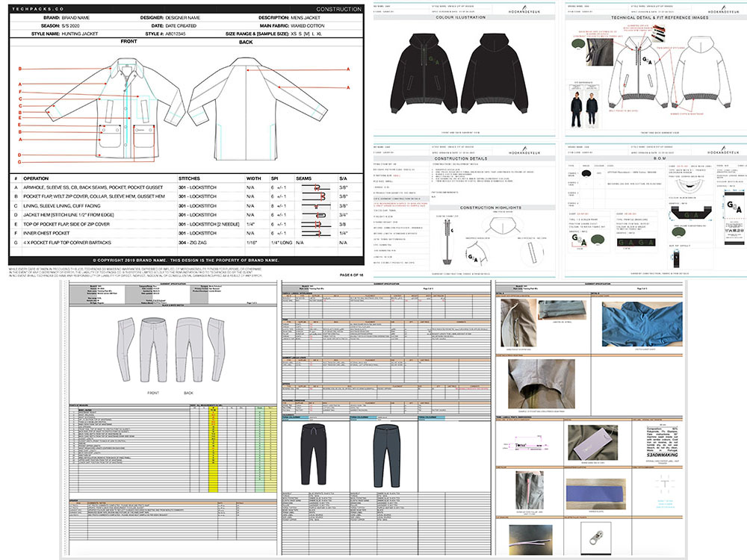Screen dimensions: 747x560
Task: Click the B.O.M section header
Action: 652,158
